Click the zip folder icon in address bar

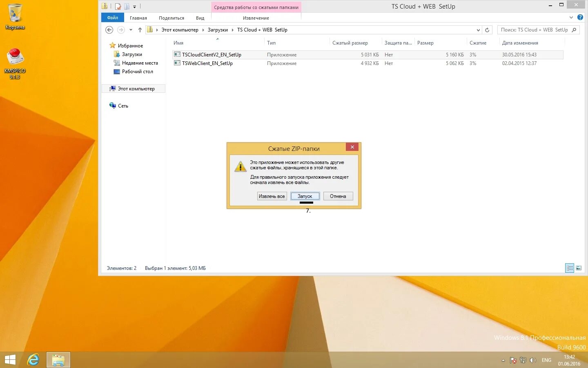(x=150, y=29)
